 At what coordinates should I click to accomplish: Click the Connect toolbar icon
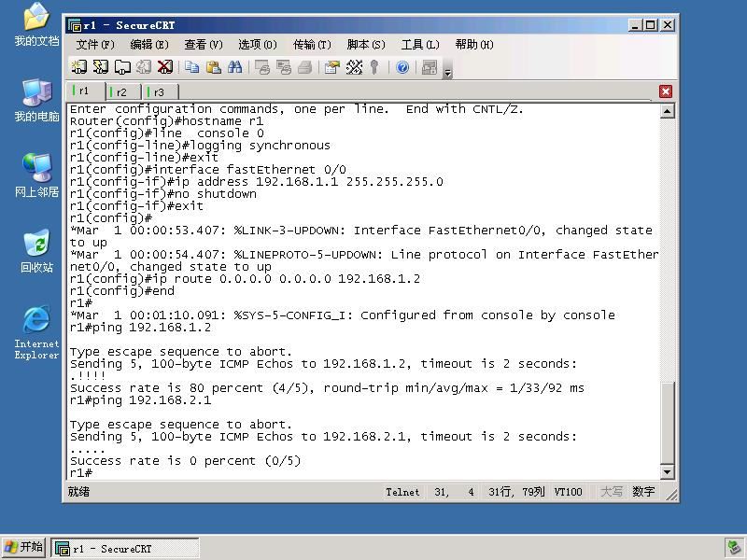79,67
